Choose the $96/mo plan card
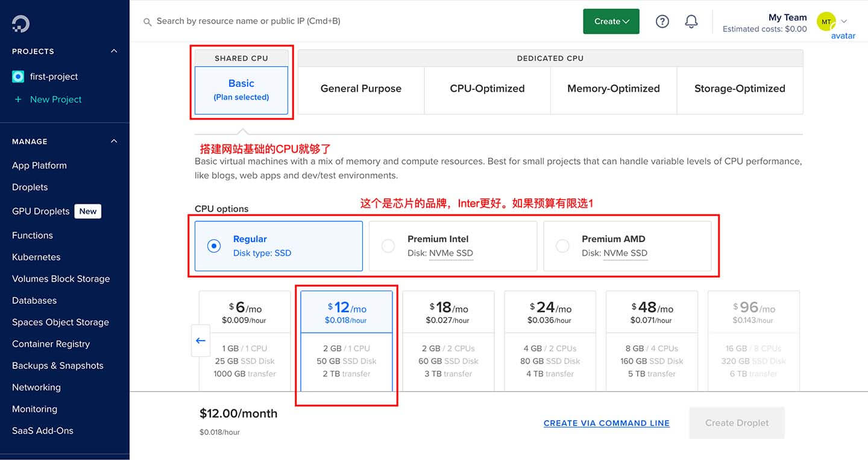868x460 pixels. tap(753, 341)
